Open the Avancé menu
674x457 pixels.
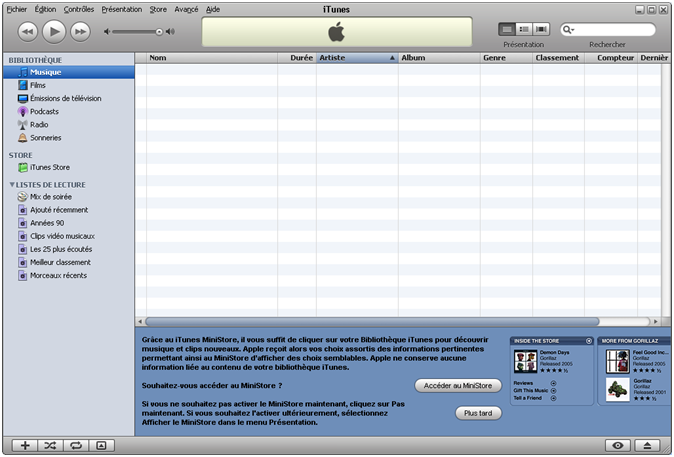pyautogui.click(x=186, y=9)
